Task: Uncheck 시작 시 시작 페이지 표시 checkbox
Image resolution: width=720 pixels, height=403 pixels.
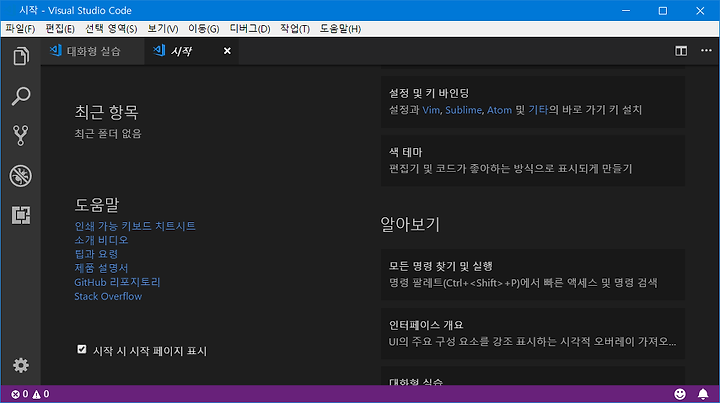Action: coord(82,349)
